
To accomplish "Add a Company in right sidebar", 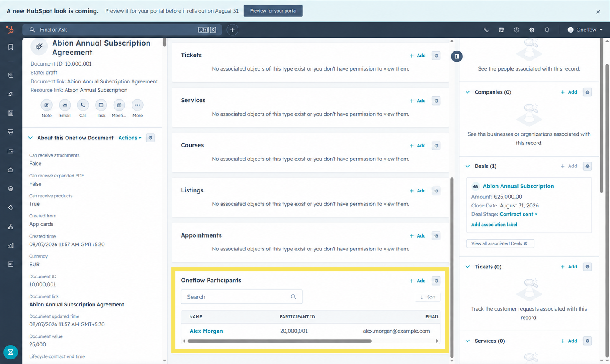I will click(x=569, y=92).
